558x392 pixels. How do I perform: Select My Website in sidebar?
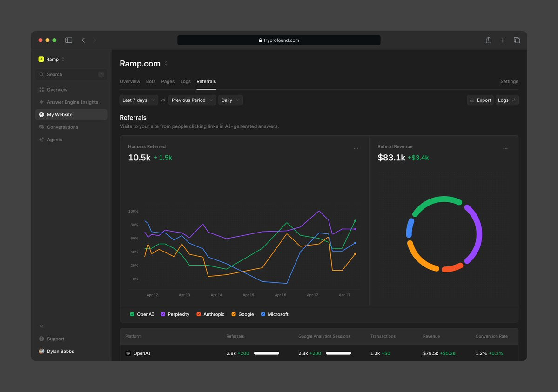click(x=71, y=114)
